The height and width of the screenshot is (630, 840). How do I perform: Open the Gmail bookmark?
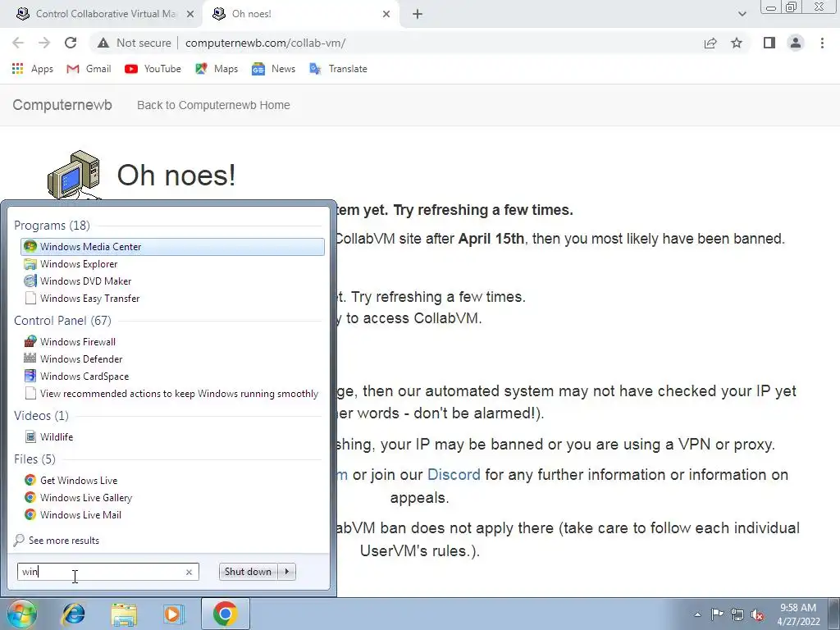click(x=89, y=69)
